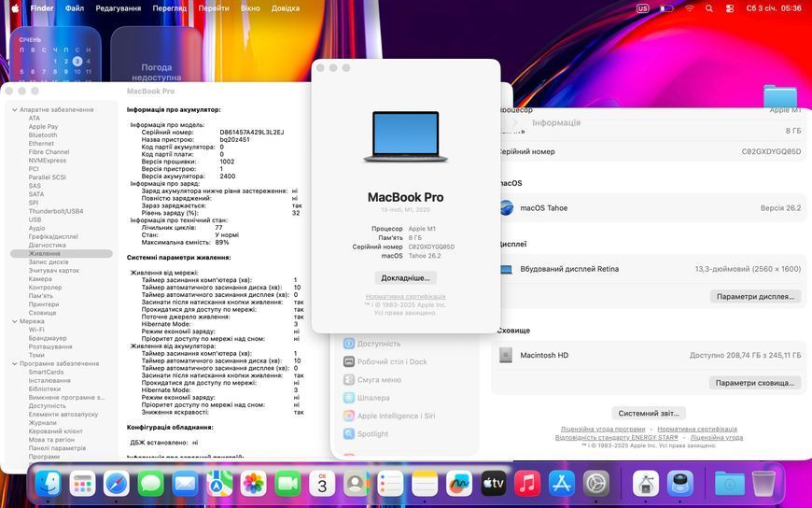Open the App Store from the Dock
This screenshot has height=508, width=812.
point(562,484)
